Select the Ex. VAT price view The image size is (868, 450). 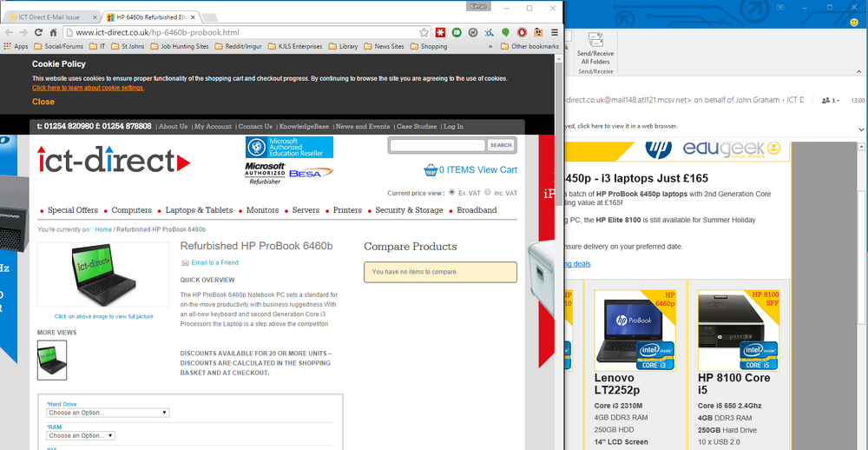tap(452, 192)
